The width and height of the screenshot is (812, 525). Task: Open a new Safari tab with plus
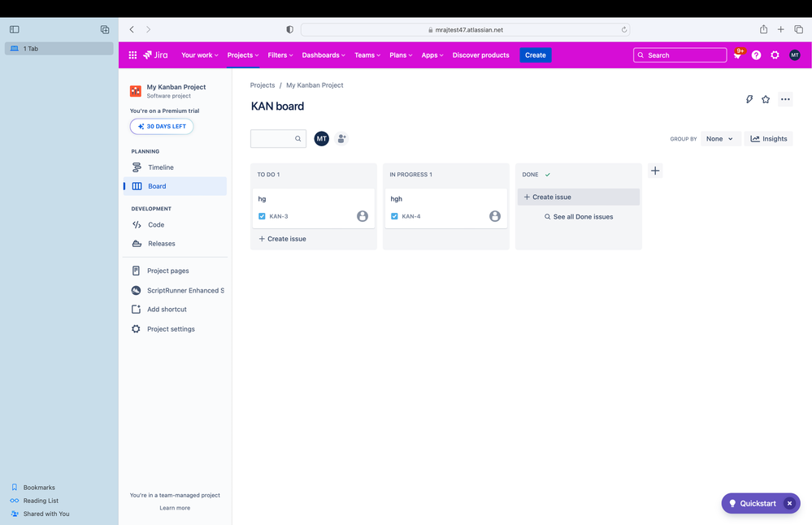(x=780, y=29)
